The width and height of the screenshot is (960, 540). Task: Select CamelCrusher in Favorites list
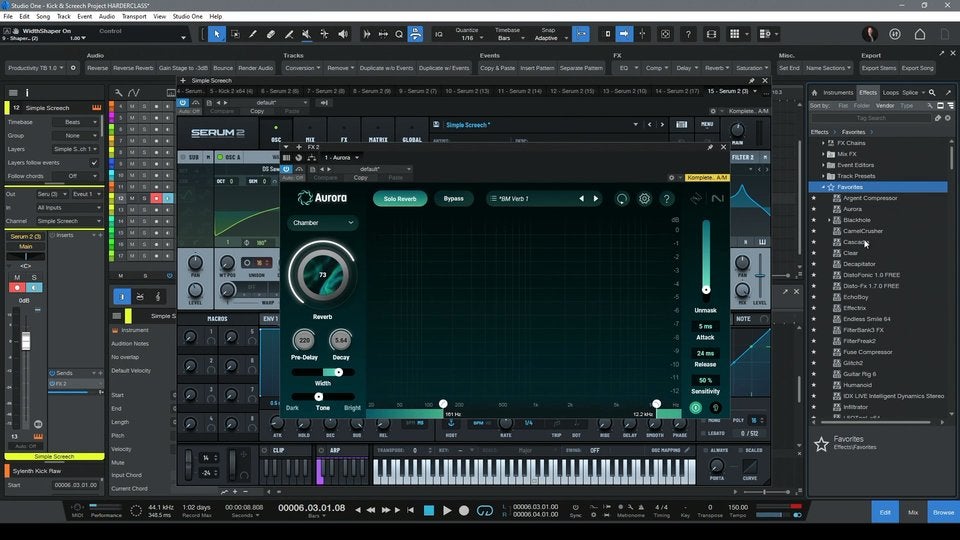(x=863, y=231)
